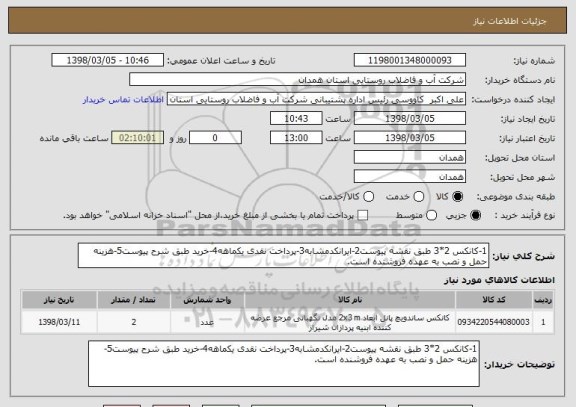The height and width of the screenshot is (407, 576).
Task: Click the buyer organization name field
Action: pos(298,80)
